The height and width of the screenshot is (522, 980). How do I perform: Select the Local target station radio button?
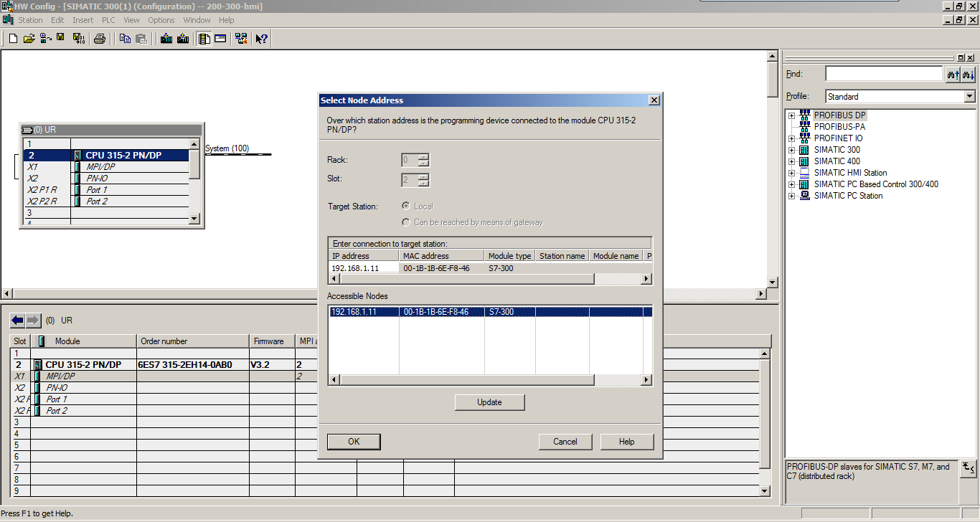(x=406, y=207)
